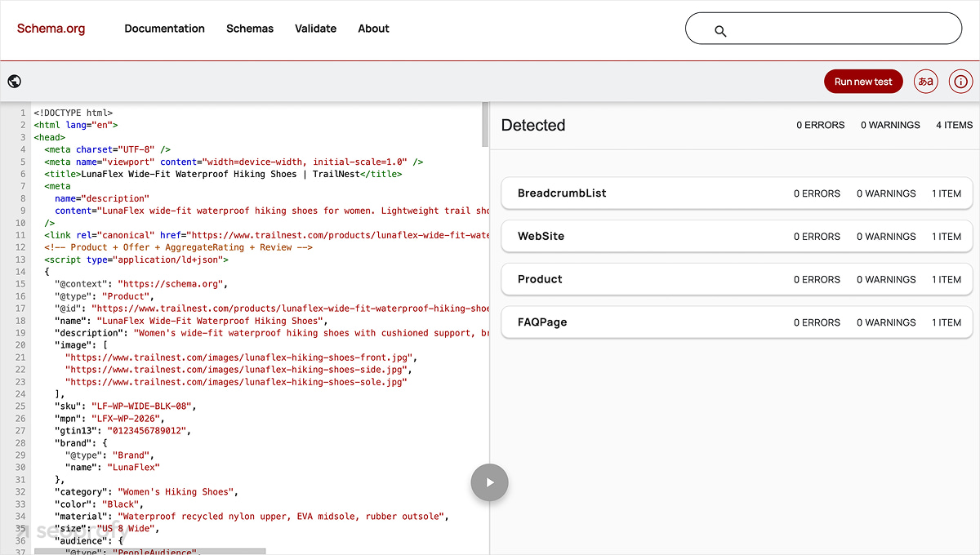Click the lunaflex-hiking-shoes-sole.jpg image URL line
This screenshot has width=980, height=555.
(236, 382)
